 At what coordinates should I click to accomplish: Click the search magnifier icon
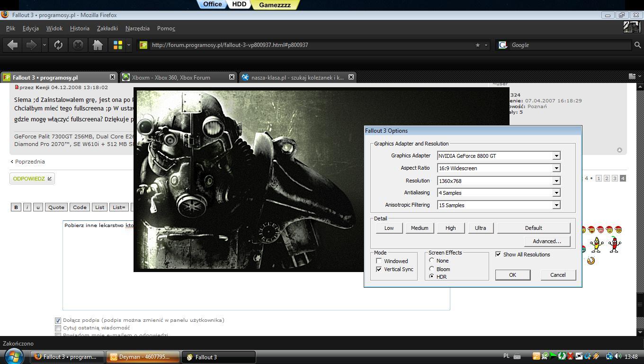pos(637,45)
